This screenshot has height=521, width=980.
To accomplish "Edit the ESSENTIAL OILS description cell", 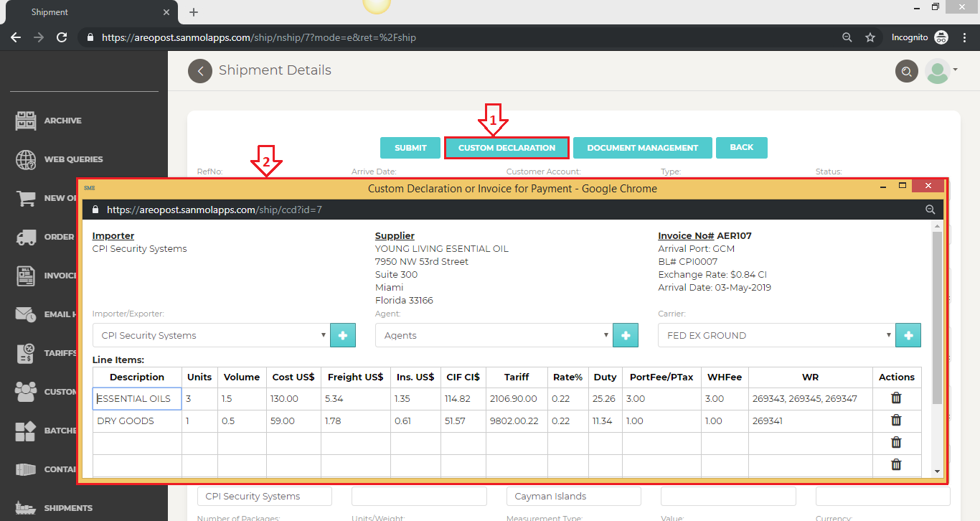I will pyautogui.click(x=137, y=398).
